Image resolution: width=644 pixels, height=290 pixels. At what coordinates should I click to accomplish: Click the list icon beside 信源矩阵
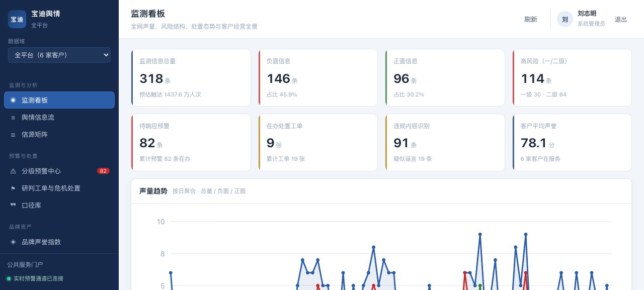tap(13, 135)
